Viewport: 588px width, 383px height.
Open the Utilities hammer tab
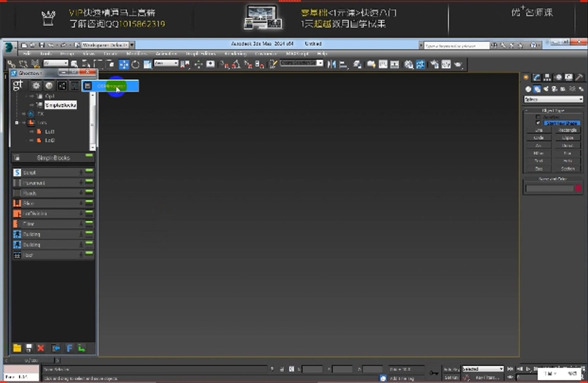(x=579, y=77)
